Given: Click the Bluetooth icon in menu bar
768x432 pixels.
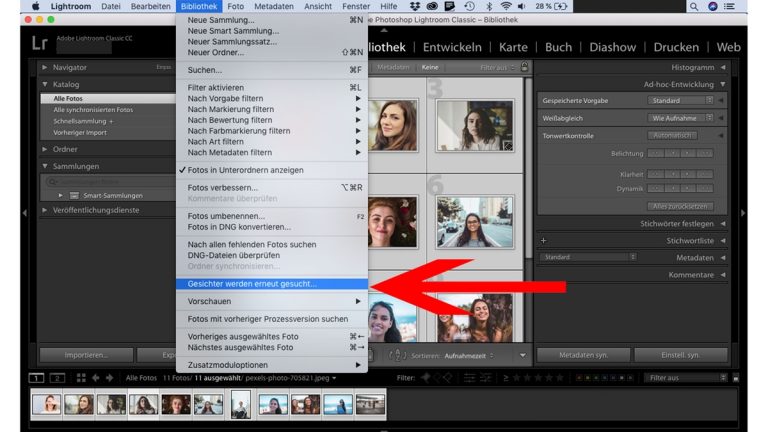Looking at the screenshot, I should 487,6.
